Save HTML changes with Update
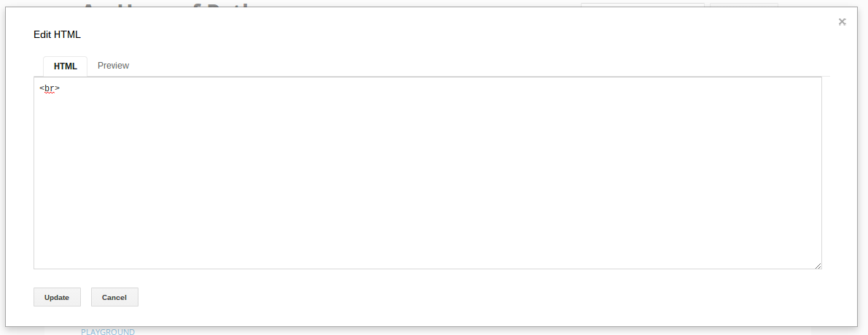This screenshot has width=868, height=335. (x=57, y=297)
